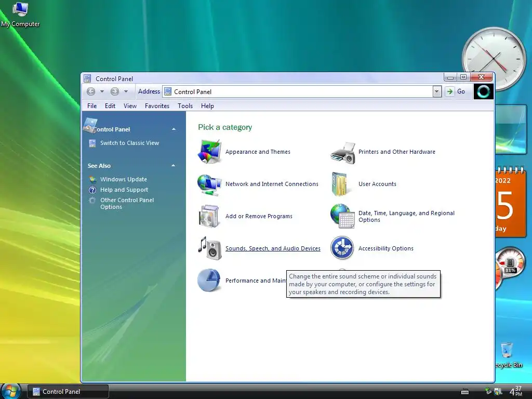This screenshot has width=532, height=399.
Task: Click the orange calendar gadget
Action: coord(510,202)
